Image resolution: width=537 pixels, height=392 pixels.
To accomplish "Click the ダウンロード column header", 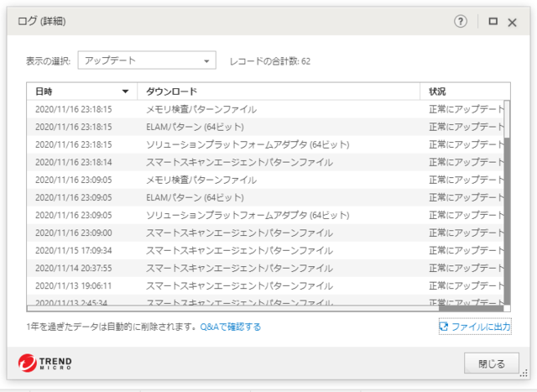I will (x=279, y=91).
